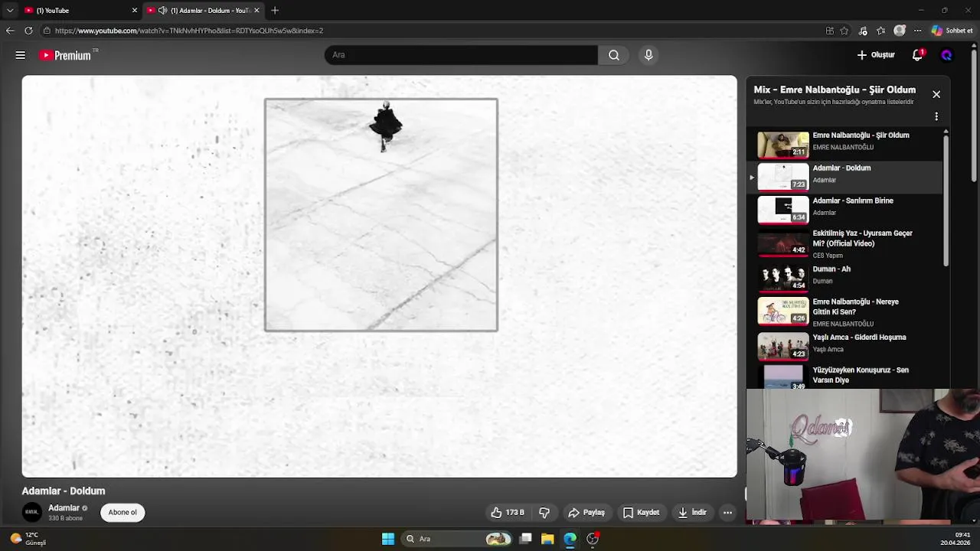
Task: Play Eskitilmiş Yaz - Uyursam Geçer Mi
Action: click(846, 243)
